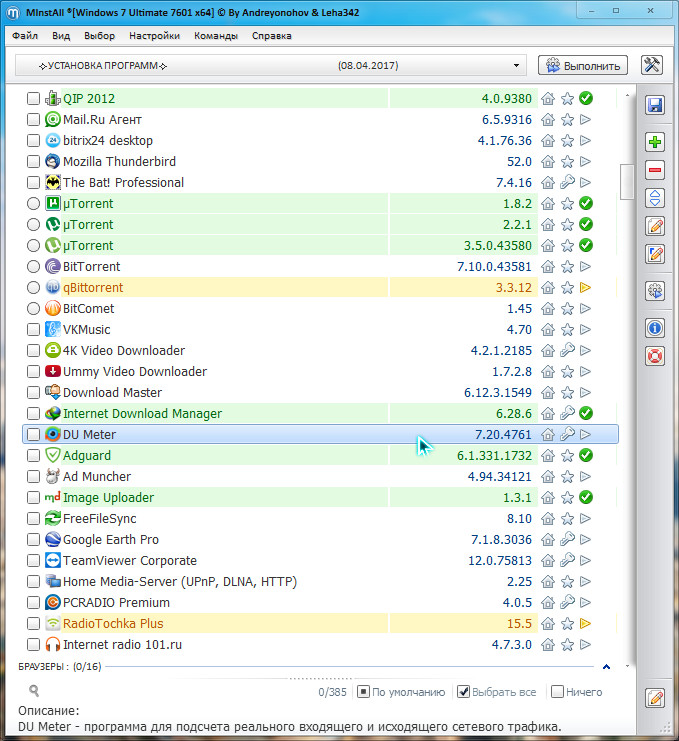Check the Mozilla Thunderbird checkbox

pyautogui.click(x=33, y=161)
